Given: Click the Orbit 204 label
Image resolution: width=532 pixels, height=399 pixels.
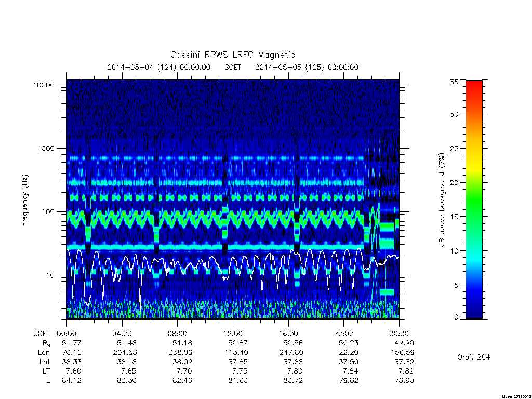Looking at the screenshot, I should point(473,357).
